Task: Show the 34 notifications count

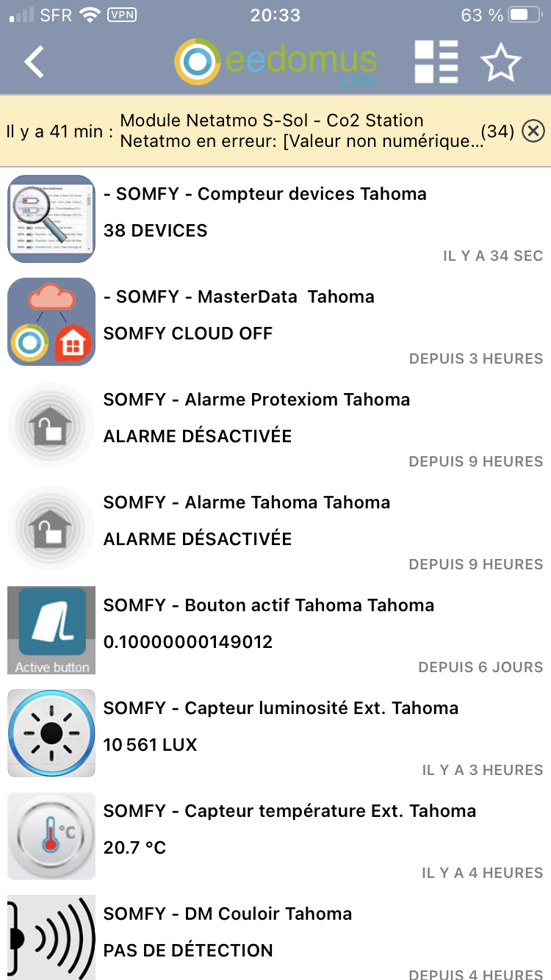Action: (x=497, y=131)
